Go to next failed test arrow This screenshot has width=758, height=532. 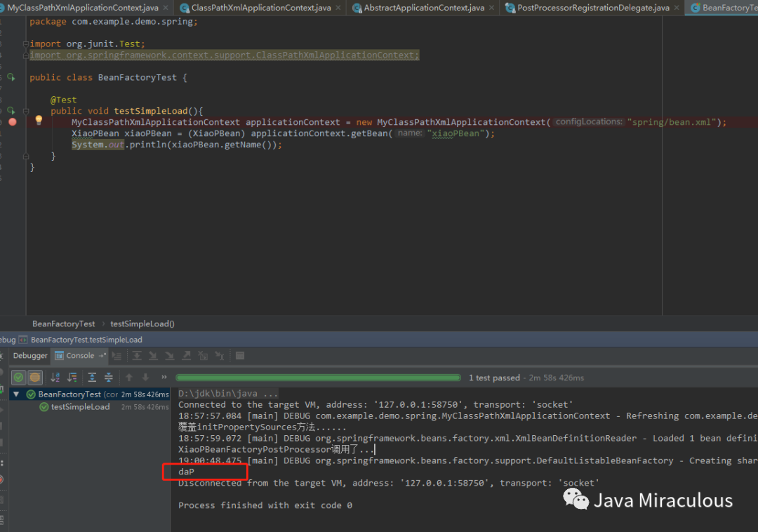(145, 378)
